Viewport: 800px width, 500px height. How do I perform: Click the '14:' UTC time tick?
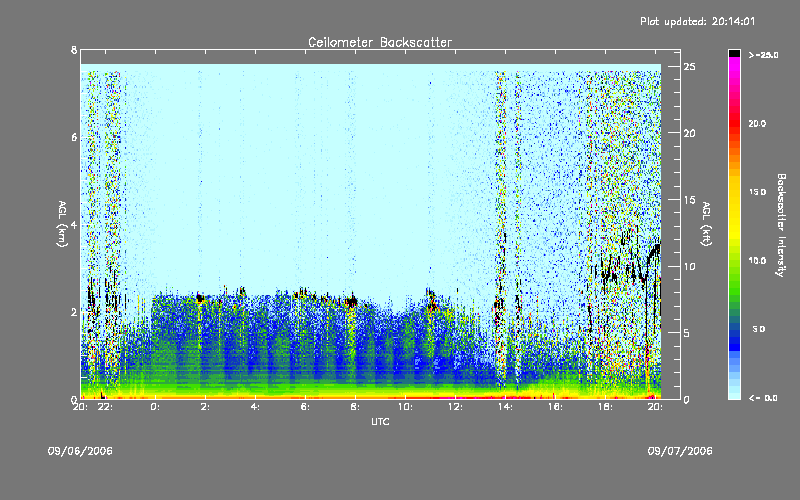(x=505, y=407)
